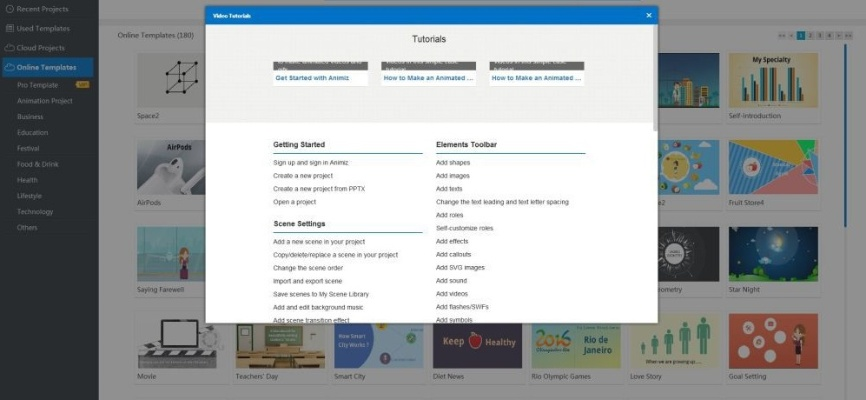The width and height of the screenshot is (866, 400).
Task: Open 'Add and edit background music' tutorial
Action: 318,307
